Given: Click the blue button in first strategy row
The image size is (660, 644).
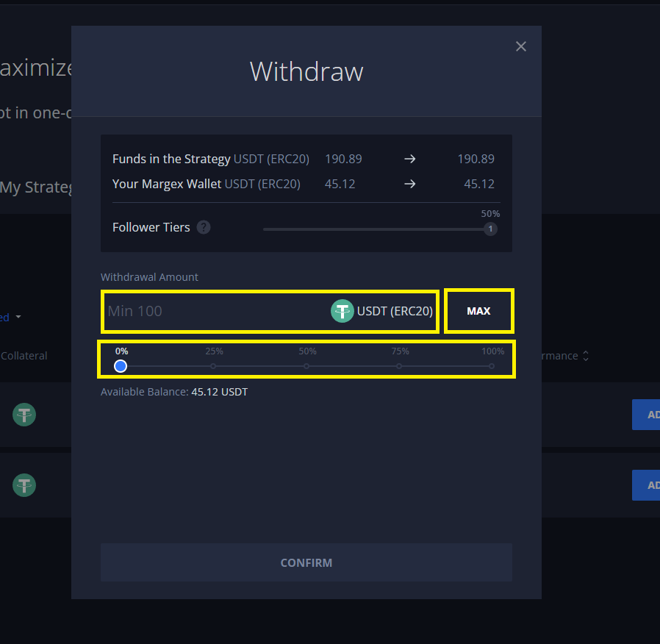Looking at the screenshot, I should click(647, 415).
